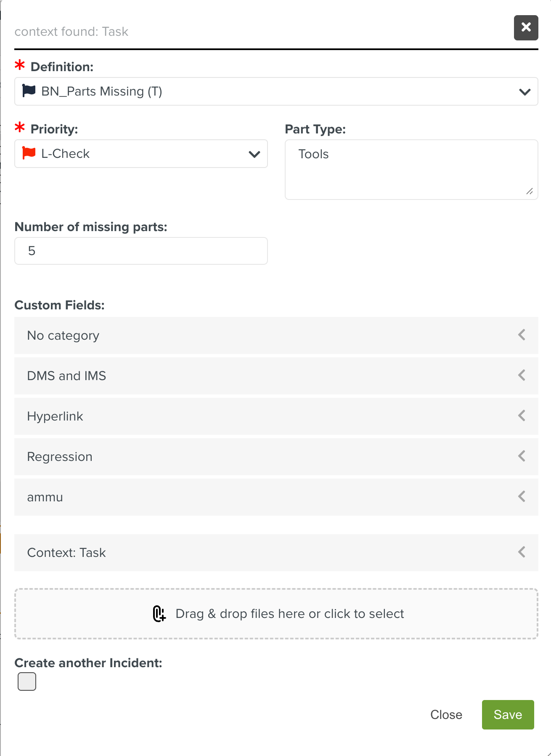Close the dialog with the X icon
The width and height of the screenshot is (551, 756).
pyautogui.click(x=526, y=28)
